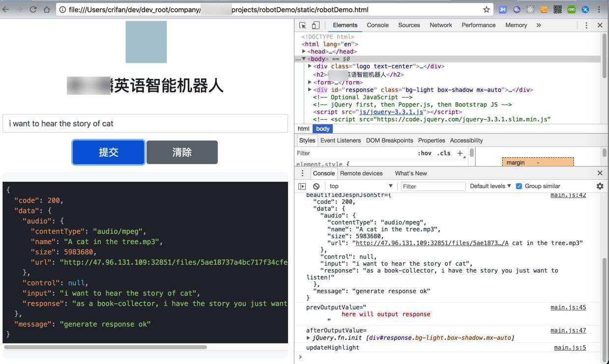Open the DevTools customize menu
This screenshot has width=609, height=364.
[x=586, y=25]
